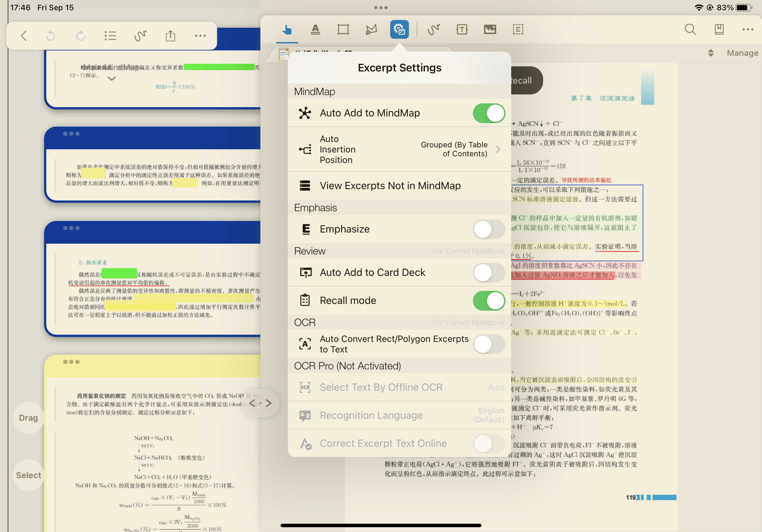Click the Auto Add to Card Deck icon
The image size is (762, 532).
[305, 273]
